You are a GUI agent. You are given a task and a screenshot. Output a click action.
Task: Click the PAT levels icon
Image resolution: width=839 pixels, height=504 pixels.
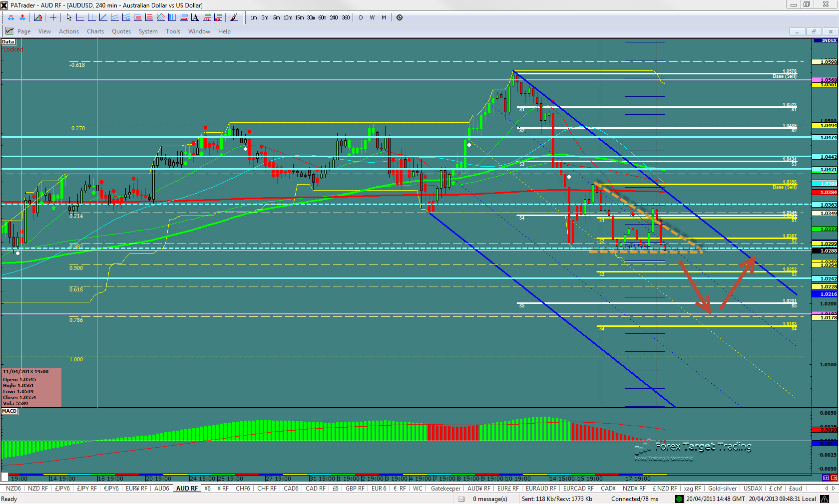tap(206, 17)
